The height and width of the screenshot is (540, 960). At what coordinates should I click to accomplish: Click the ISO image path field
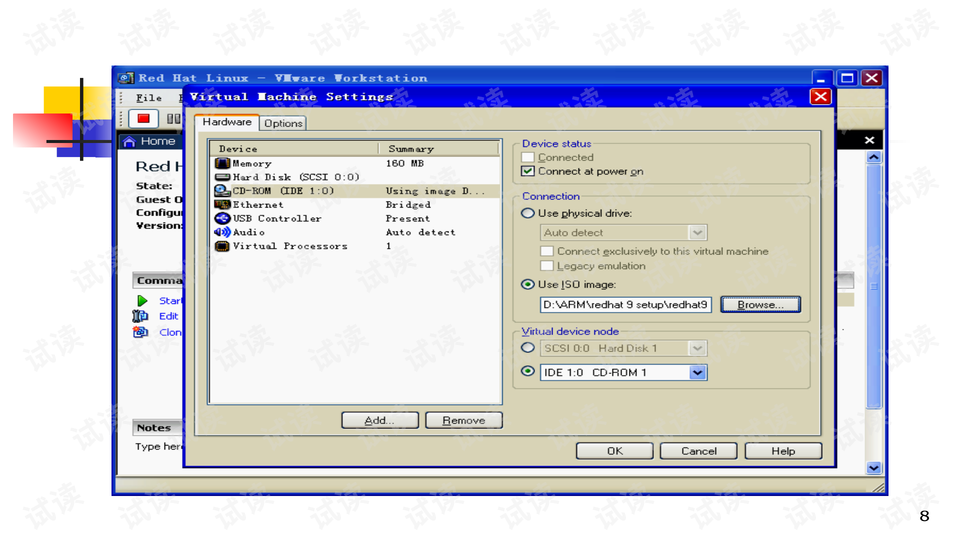[x=626, y=304]
